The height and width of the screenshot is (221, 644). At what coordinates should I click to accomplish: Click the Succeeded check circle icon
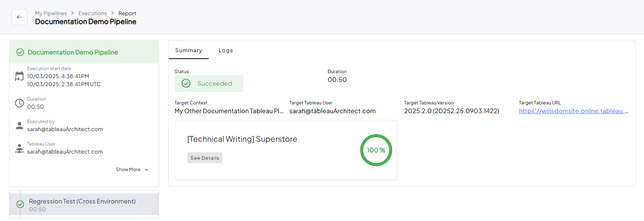[186, 83]
